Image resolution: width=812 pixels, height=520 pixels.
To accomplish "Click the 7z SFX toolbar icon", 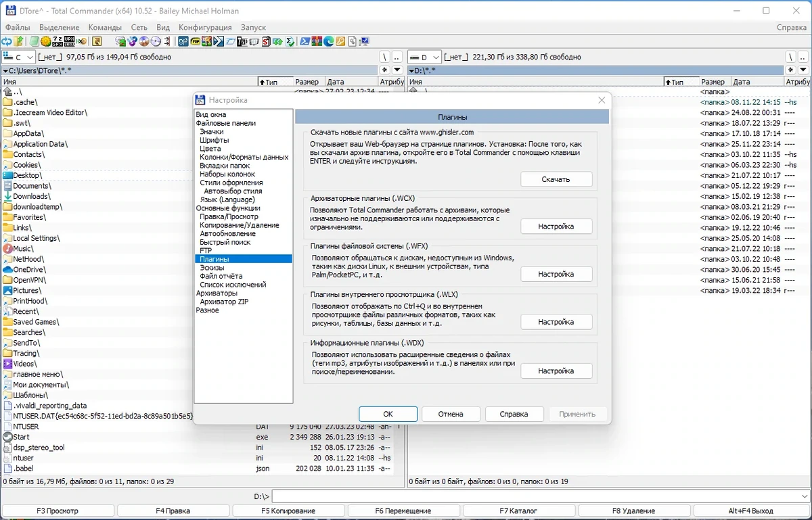I will tap(57, 41).
